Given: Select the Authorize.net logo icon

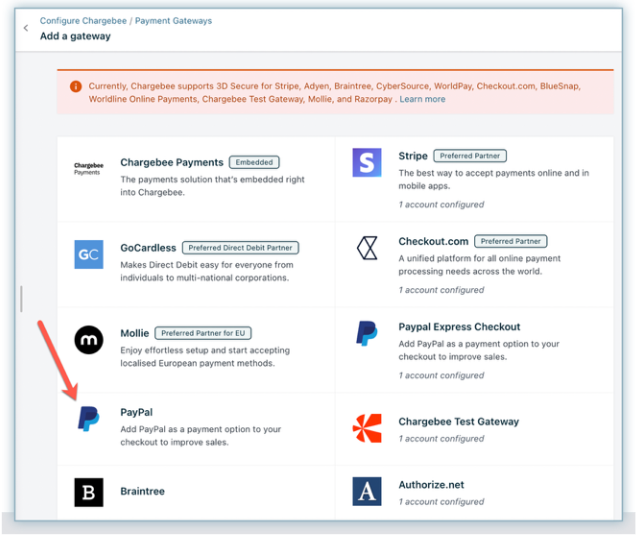Looking at the screenshot, I should pyautogui.click(x=367, y=491).
